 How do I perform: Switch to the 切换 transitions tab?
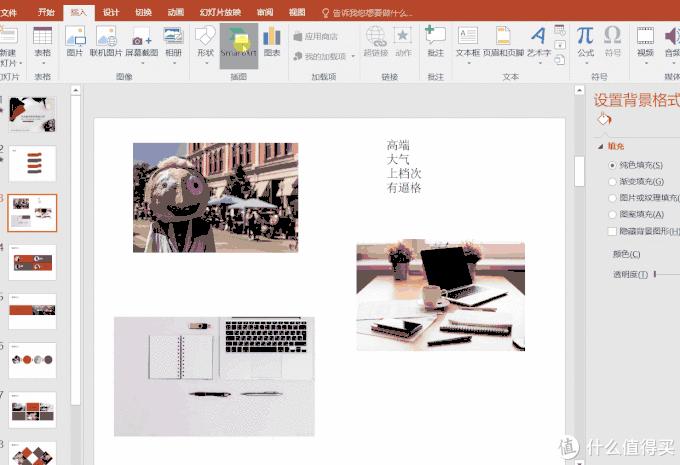coord(143,12)
